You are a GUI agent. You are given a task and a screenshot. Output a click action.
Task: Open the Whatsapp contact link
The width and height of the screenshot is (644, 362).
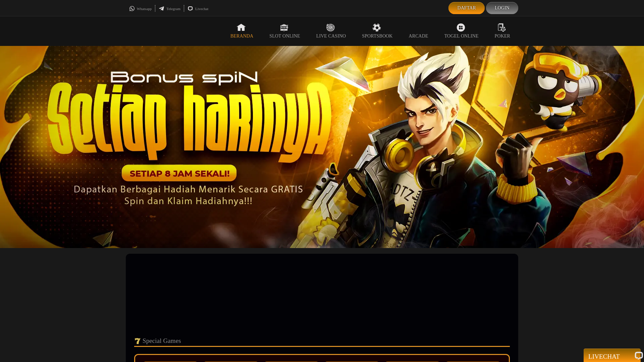(x=141, y=9)
